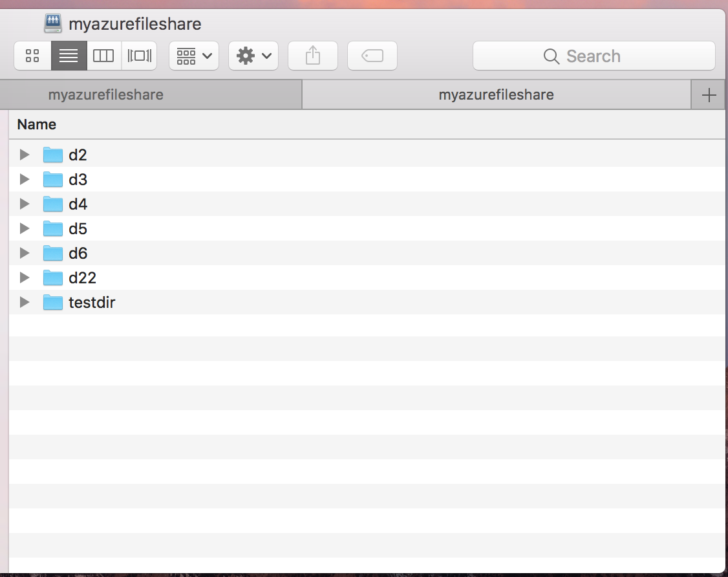Sort files by the Name column header
Screen dimensions: 728x577
36,124
